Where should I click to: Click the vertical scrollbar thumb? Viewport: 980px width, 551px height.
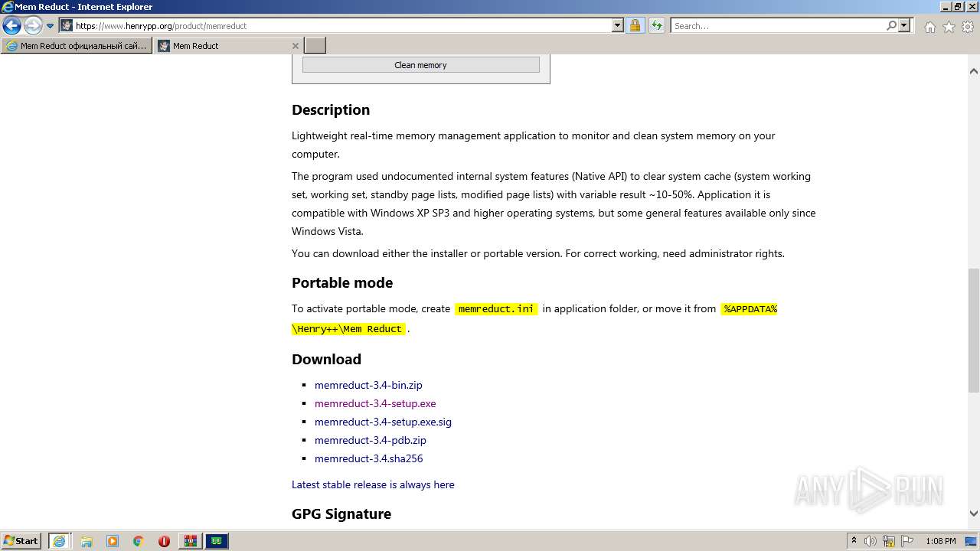click(x=973, y=329)
